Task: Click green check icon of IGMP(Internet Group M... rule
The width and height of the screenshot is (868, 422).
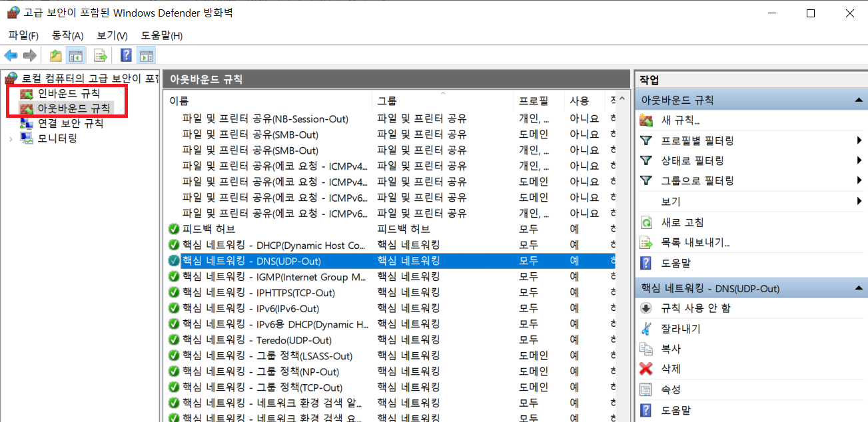Action: pyautogui.click(x=175, y=277)
